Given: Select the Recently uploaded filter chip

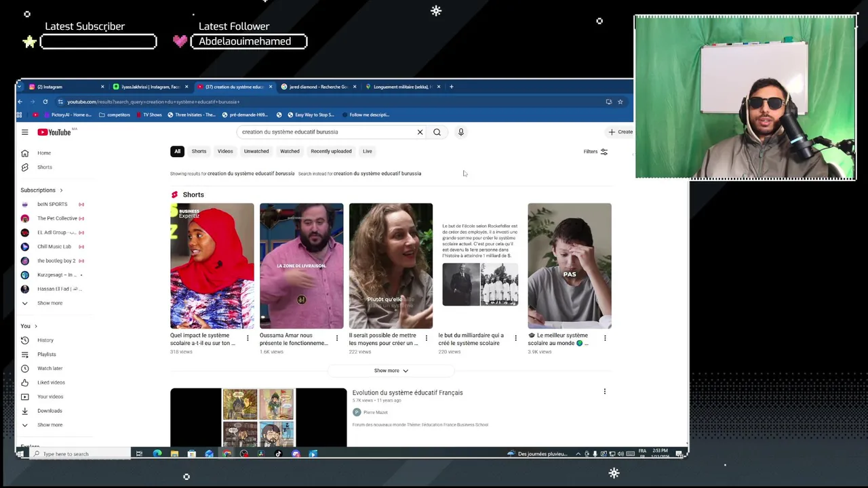Looking at the screenshot, I should (x=331, y=151).
